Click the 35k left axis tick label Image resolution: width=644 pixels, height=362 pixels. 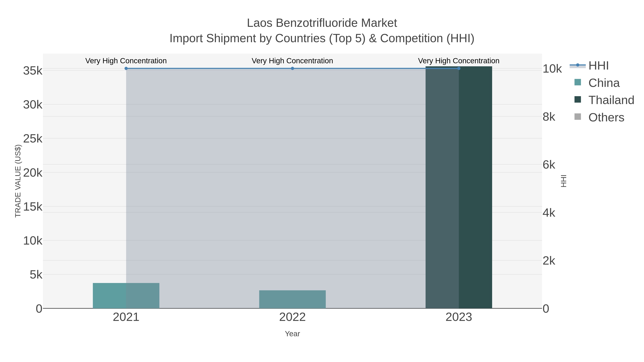(x=33, y=71)
